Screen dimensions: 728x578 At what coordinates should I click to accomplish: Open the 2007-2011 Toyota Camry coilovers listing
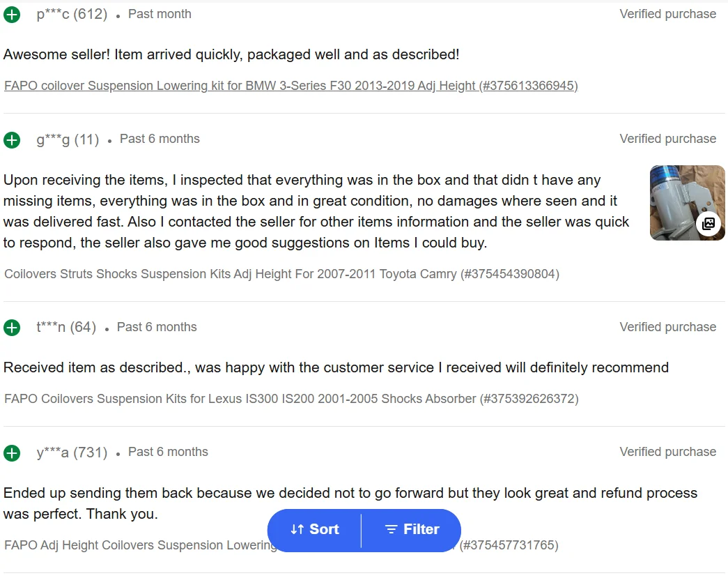click(282, 274)
